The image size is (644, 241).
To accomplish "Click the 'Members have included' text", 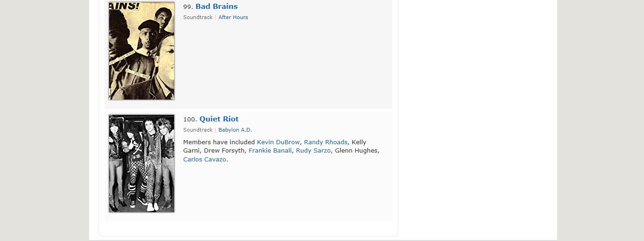I will click(x=219, y=142).
